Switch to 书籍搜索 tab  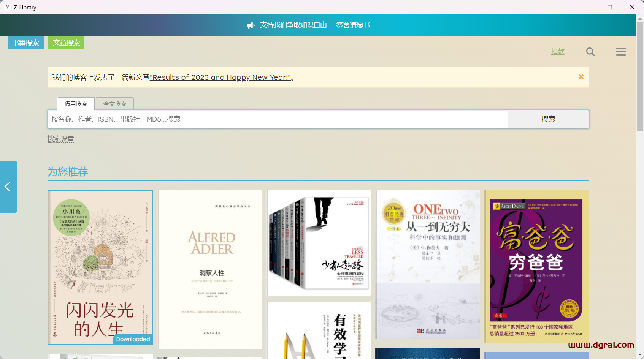tap(25, 43)
